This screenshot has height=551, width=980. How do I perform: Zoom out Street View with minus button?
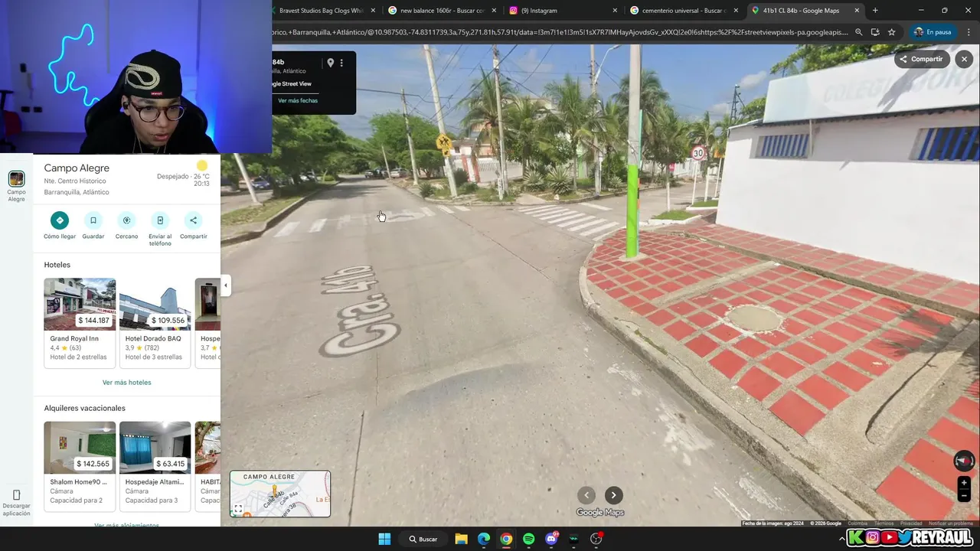(x=964, y=496)
